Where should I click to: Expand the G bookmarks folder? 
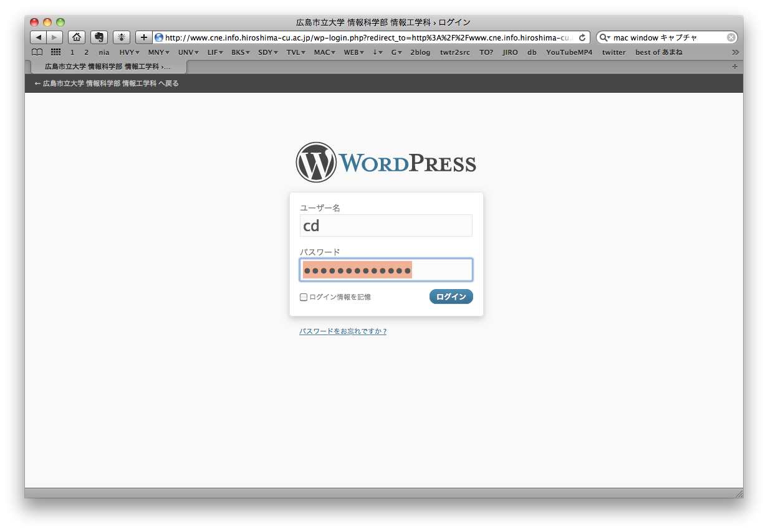(x=396, y=52)
